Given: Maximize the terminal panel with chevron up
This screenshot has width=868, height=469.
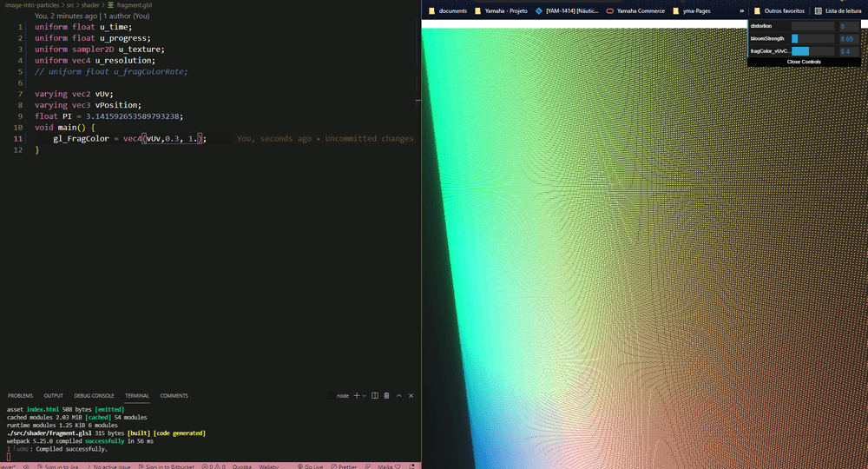Looking at the screenshot, I should (x=399, y=395).
